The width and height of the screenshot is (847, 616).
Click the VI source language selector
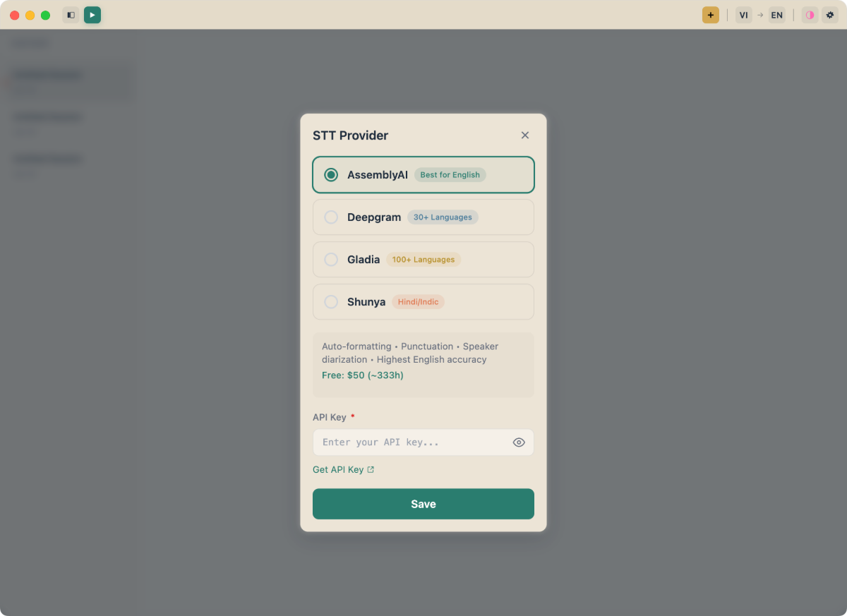tap(743, 15)
